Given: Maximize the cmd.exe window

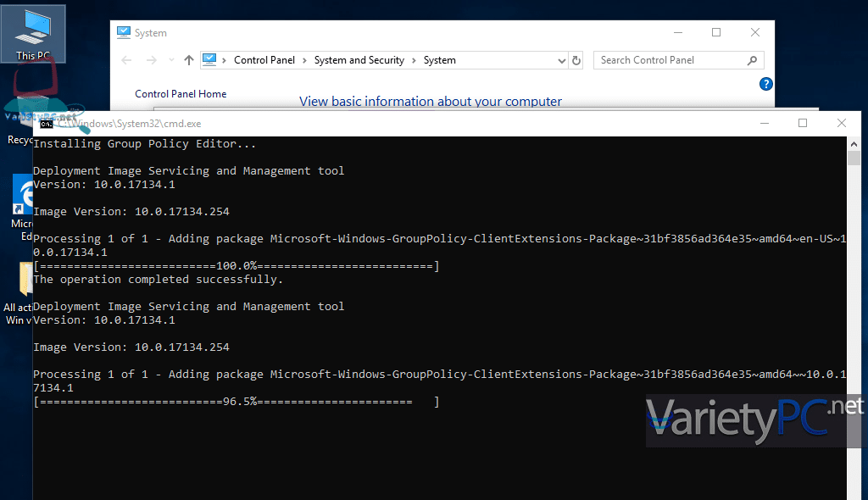Looking at the screenshot, I should (x=803, y=123).
